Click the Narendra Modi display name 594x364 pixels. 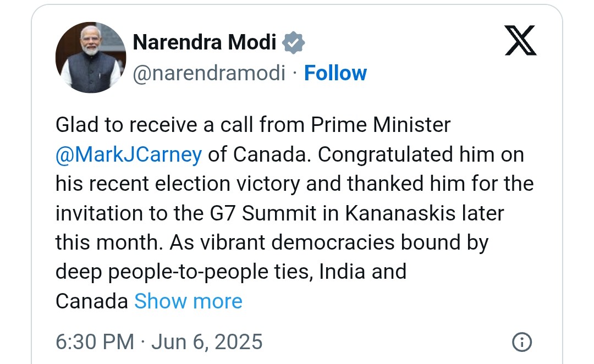click(x=205, y=42)
